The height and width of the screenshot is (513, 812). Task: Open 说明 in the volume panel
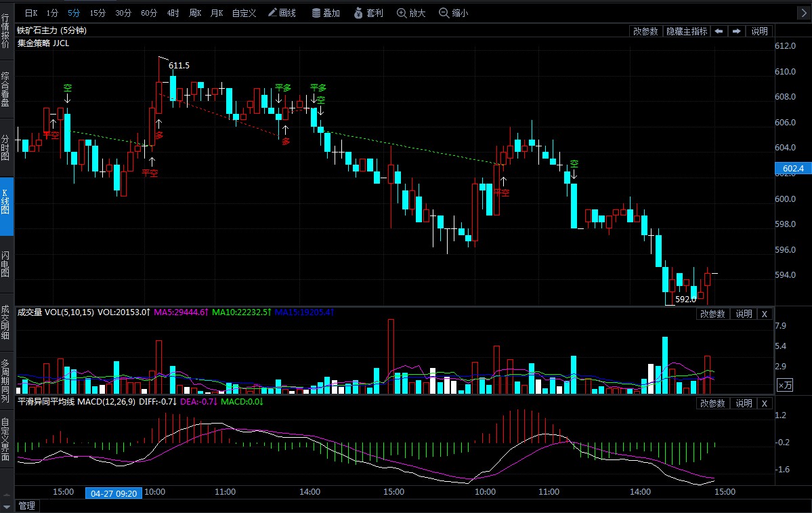(744, 314)
